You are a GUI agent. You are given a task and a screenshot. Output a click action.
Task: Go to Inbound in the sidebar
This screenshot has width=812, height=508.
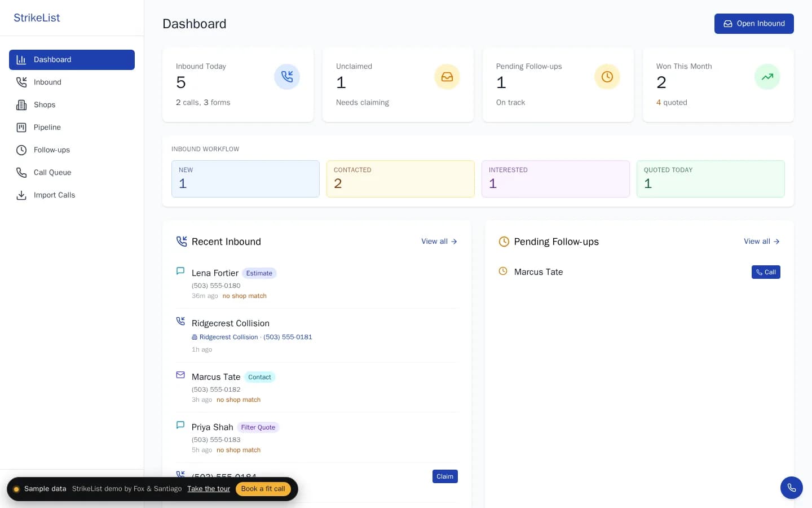point(72,82)
